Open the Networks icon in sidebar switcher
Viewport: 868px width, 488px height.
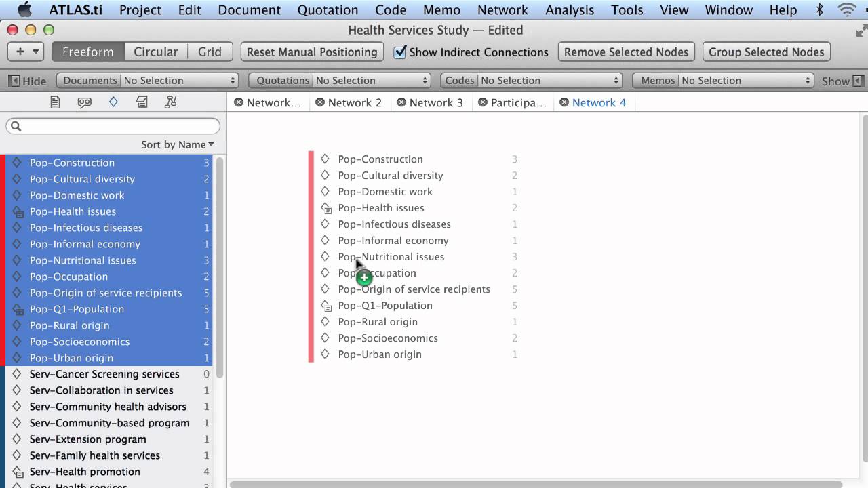tap(170, 102)
